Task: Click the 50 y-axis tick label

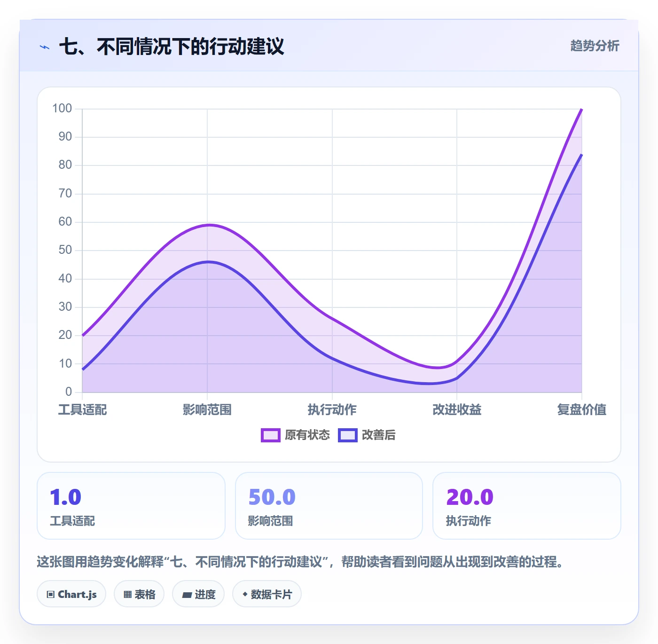Action: click(65, 250)
